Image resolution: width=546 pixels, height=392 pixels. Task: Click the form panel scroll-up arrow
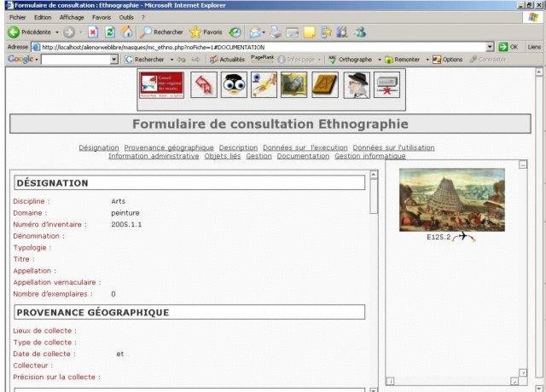[374, 174]
